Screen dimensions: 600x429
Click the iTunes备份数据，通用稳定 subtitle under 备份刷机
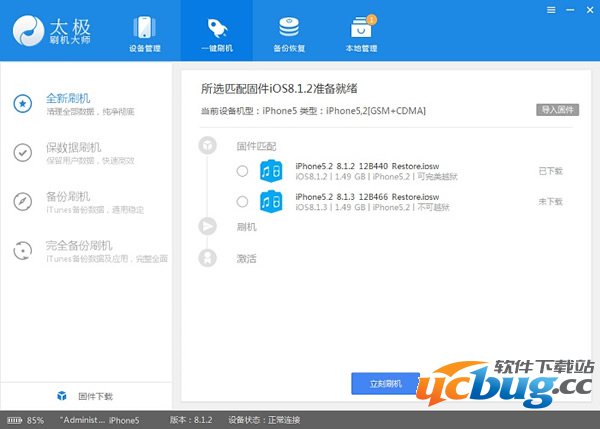(95, 210)
